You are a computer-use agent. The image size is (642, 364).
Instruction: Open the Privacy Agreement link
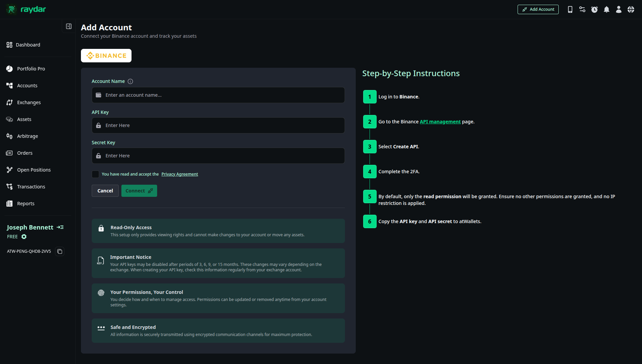pyautogui.click(x=179, y=174)
